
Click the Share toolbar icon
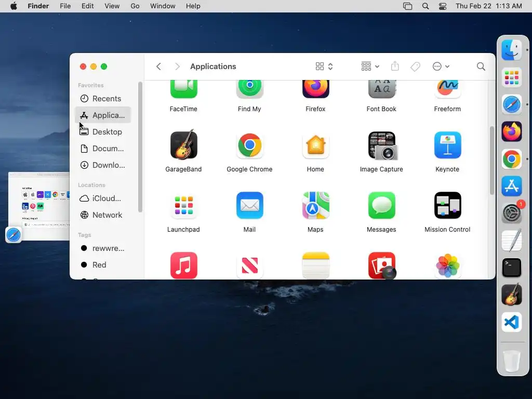[395, 66]
